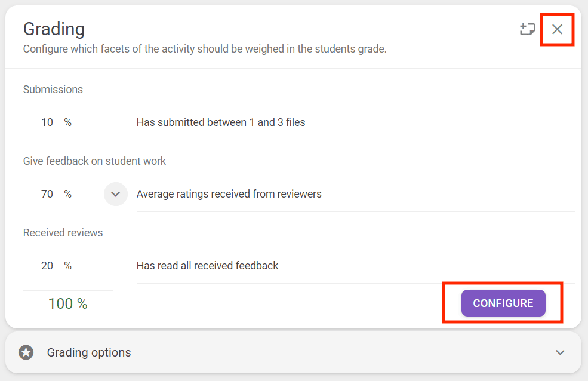
Task: Click the add note icon
Action: click(x=527, y=29)
